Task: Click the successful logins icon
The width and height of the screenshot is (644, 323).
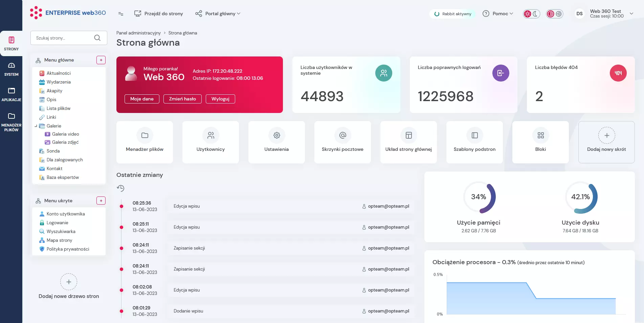Action: click(x=501, y=73)
